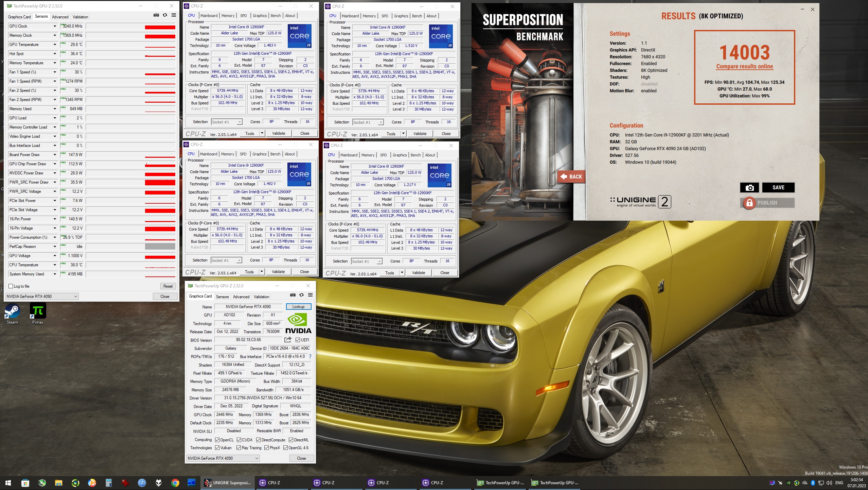The width and height of the screenshot is (868, 490).
Task: Click the camera screenshot button in Superposition
Action: [749, 188]
